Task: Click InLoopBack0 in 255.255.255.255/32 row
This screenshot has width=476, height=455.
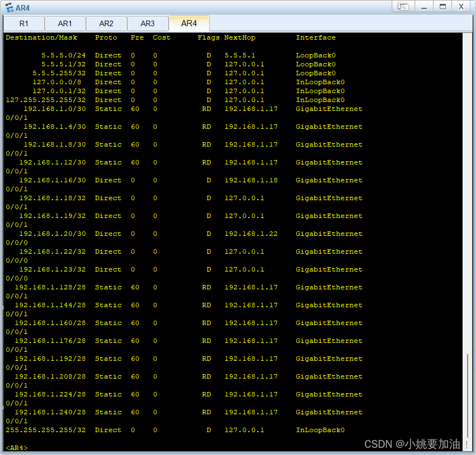Action: point(320,430)
